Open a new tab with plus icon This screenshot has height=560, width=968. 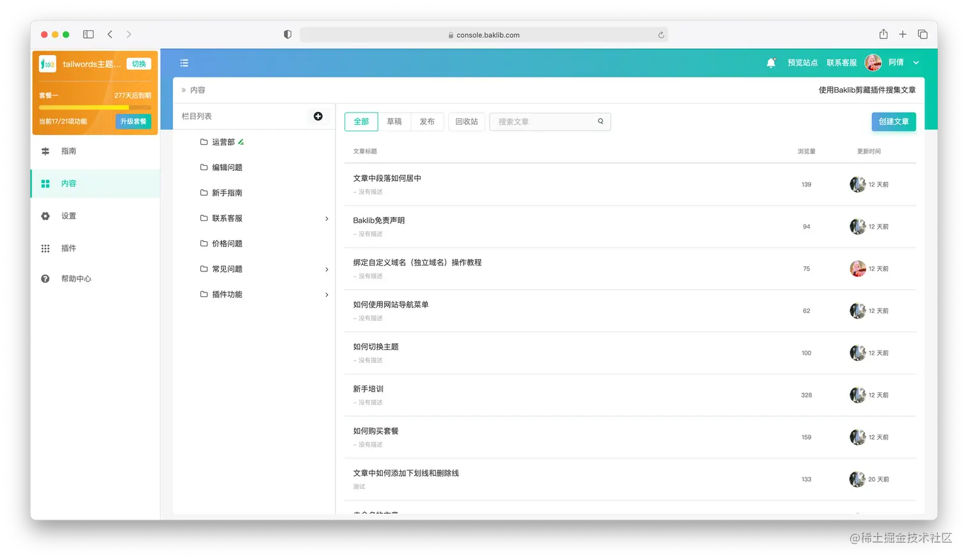tap(903, 35)
